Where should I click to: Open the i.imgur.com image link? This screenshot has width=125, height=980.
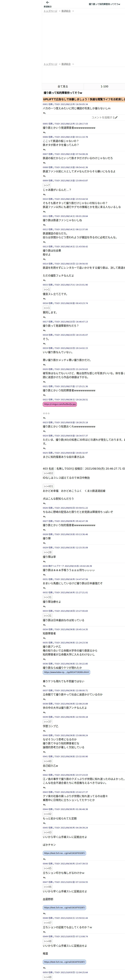click(x=60, y=404)
